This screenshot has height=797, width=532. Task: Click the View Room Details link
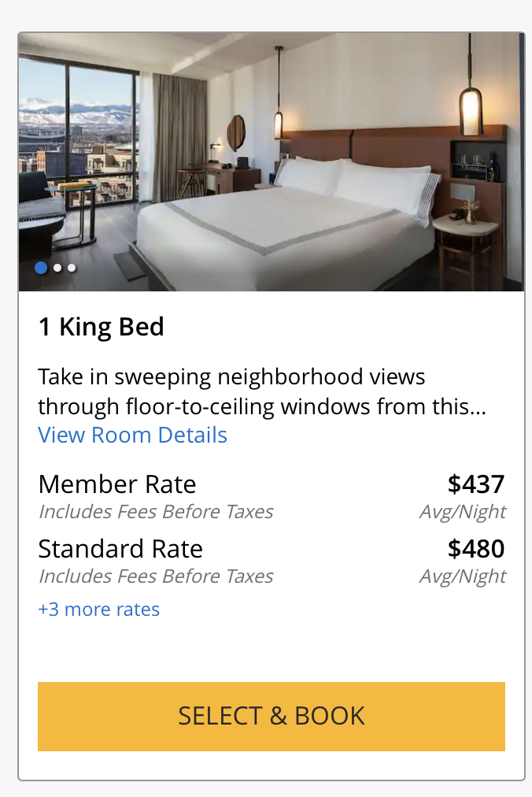[x=132, y=435]
